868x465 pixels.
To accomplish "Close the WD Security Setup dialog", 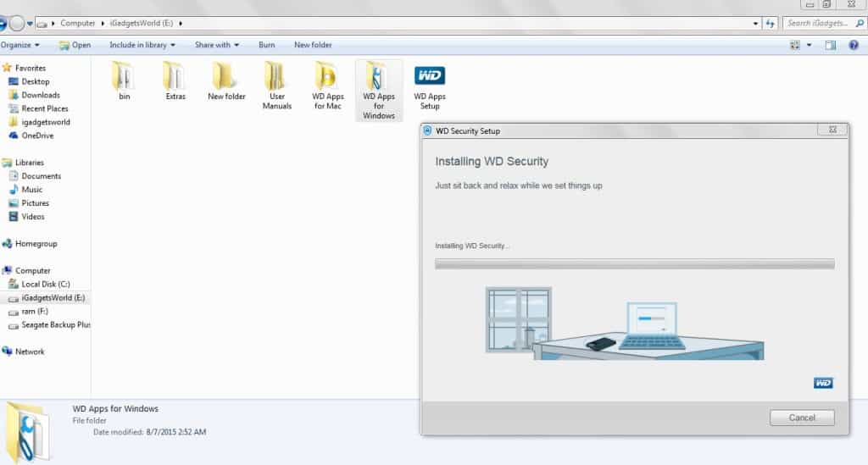I will pos(832,130).
